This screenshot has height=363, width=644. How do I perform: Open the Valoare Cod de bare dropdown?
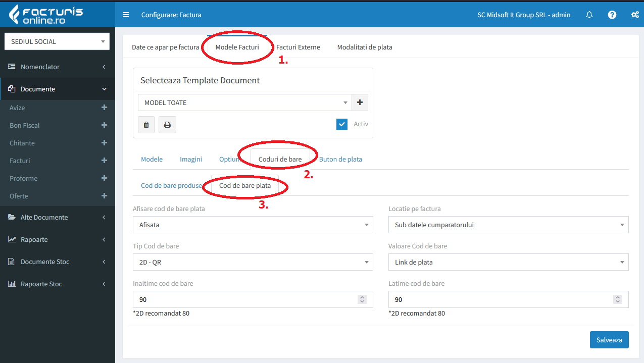(509, 262)
